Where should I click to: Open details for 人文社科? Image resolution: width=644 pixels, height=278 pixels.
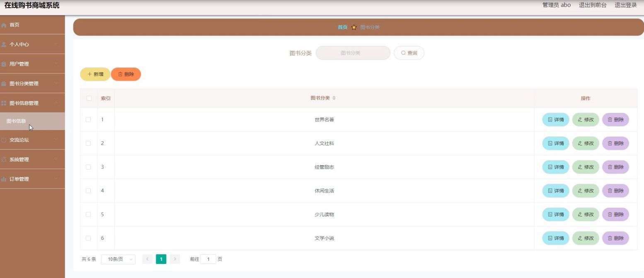556,143
